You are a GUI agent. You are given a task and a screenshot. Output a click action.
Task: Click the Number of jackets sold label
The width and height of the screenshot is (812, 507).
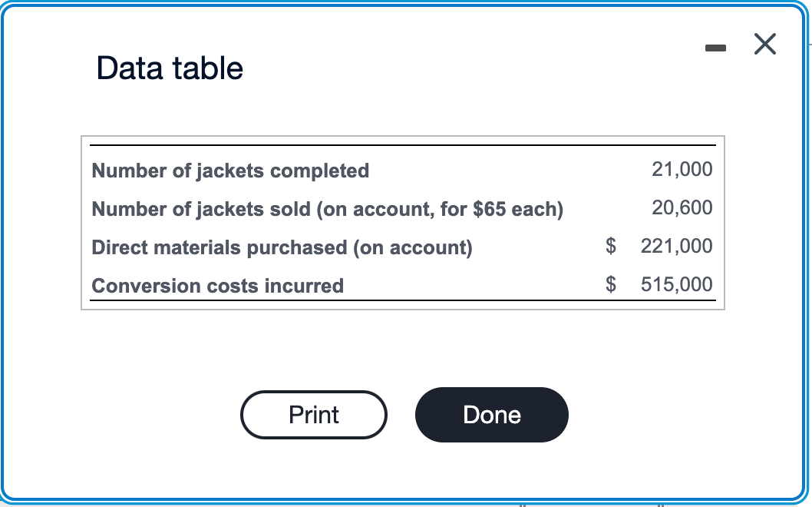[327, 208]
